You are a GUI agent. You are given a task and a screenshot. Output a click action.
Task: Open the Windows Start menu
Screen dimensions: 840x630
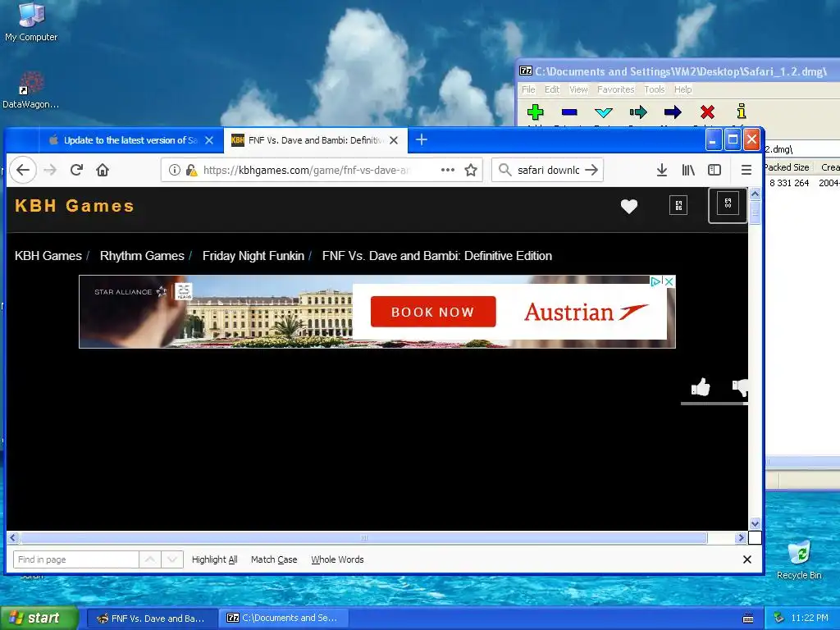click(x=39, y=618)
